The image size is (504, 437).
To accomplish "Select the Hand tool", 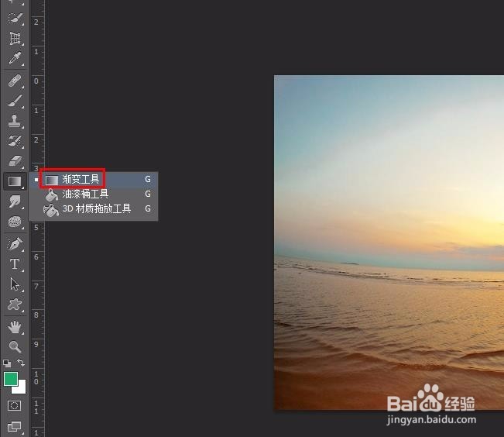I will (x=15, y=327).
